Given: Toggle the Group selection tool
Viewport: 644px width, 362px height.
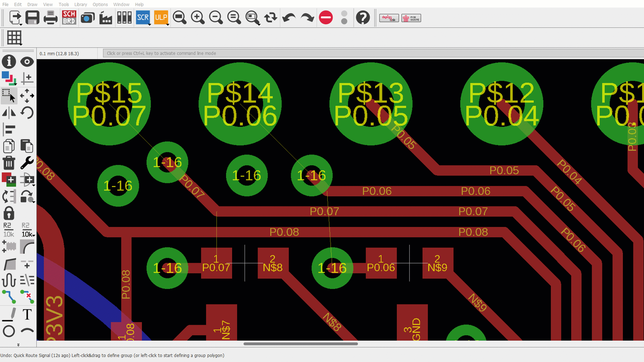Looking at the screenshot, I should pyautogui.click(x=9, y=96).
